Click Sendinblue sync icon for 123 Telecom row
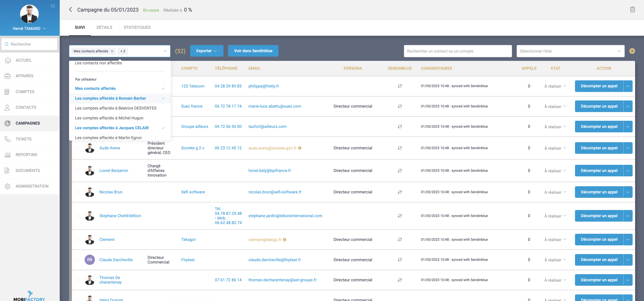 pyautogui.click(x=400, y=86)
